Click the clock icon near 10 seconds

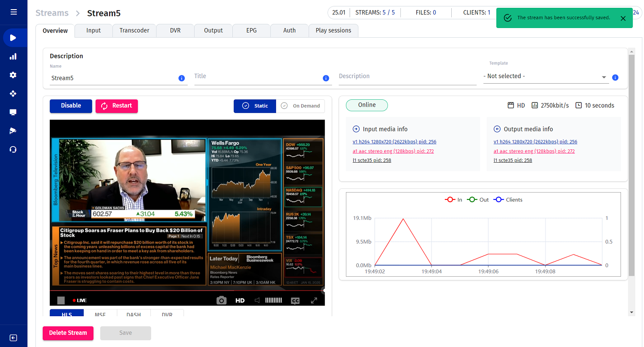(x=579, y=105)
